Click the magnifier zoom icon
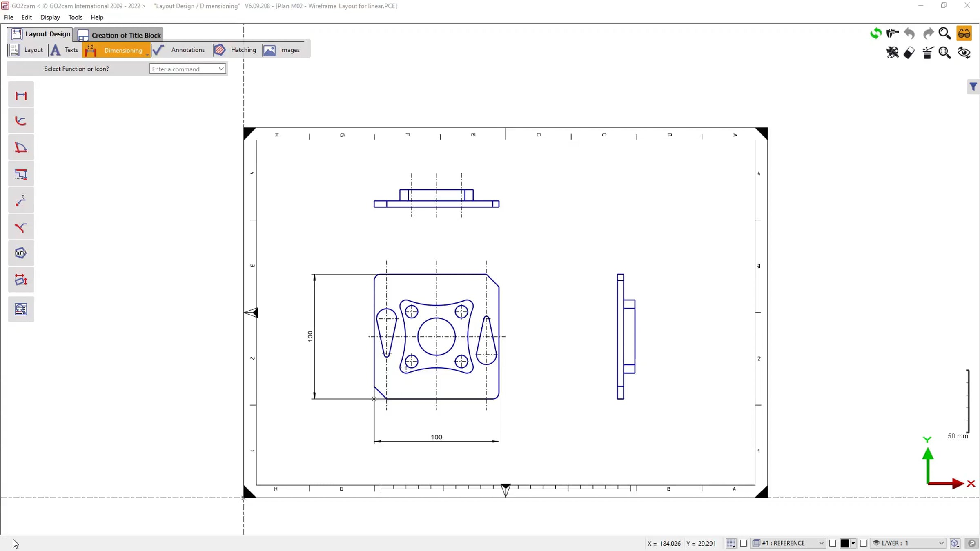980x551 pixels. click(x=945, y=33)
